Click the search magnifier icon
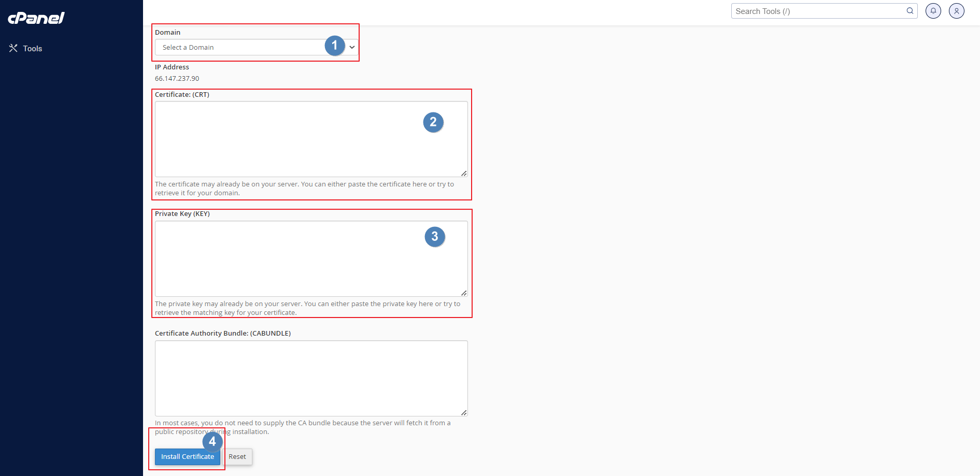The height and width of the screenshot is (476, 980). point(910,11)
